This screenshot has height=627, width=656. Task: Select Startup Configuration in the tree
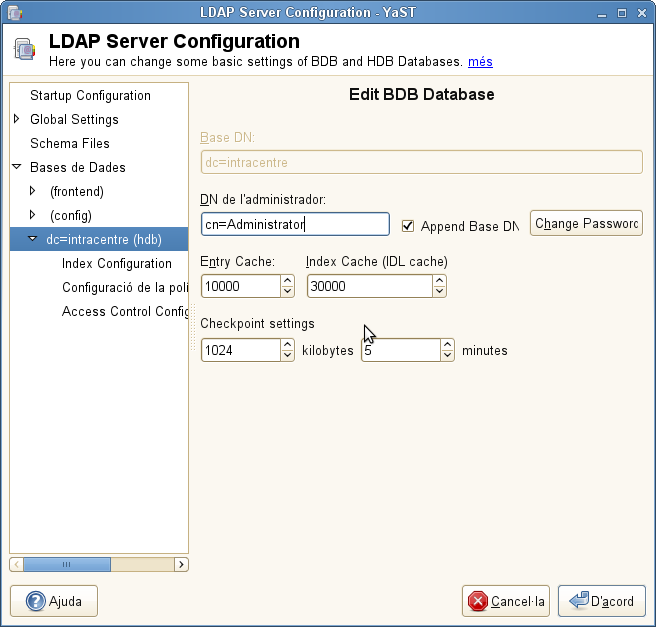pos(90,96)
